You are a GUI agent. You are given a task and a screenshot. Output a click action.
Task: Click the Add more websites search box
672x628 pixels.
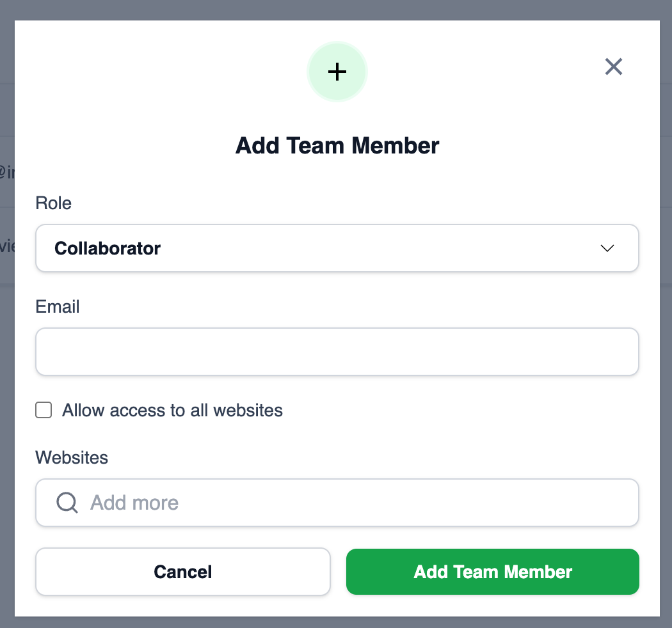[337, 503]
